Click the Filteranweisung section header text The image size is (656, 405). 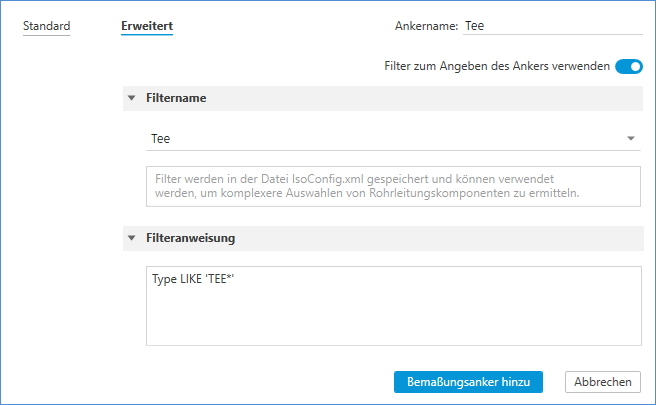[191, 239]
